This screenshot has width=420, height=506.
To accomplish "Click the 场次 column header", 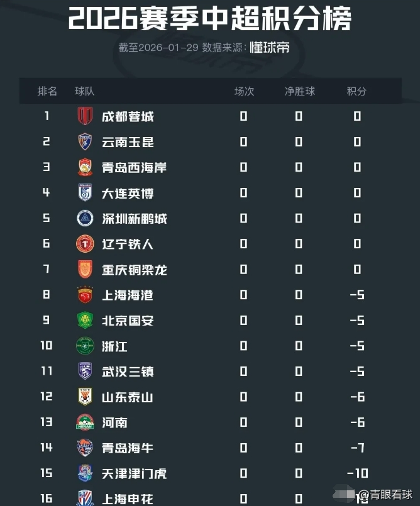I will [244, 91].
